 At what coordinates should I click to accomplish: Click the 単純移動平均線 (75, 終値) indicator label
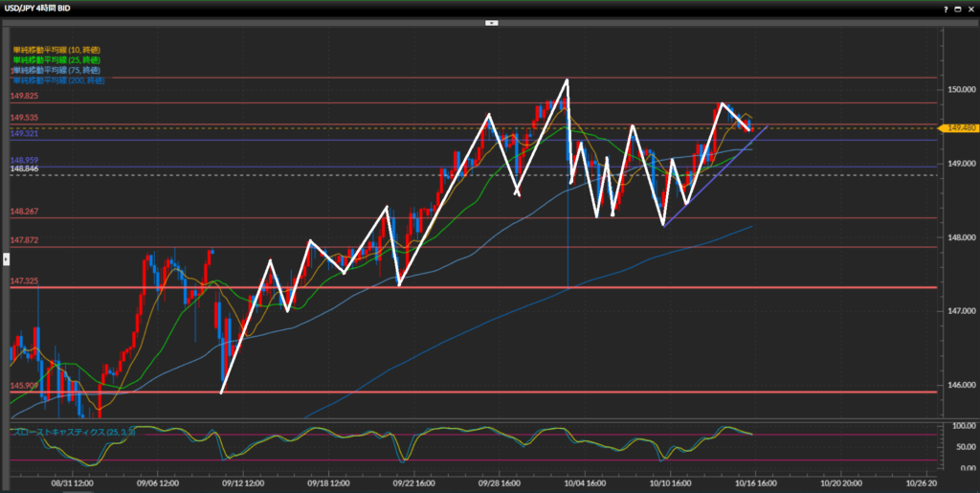click(x=56, y=70)
